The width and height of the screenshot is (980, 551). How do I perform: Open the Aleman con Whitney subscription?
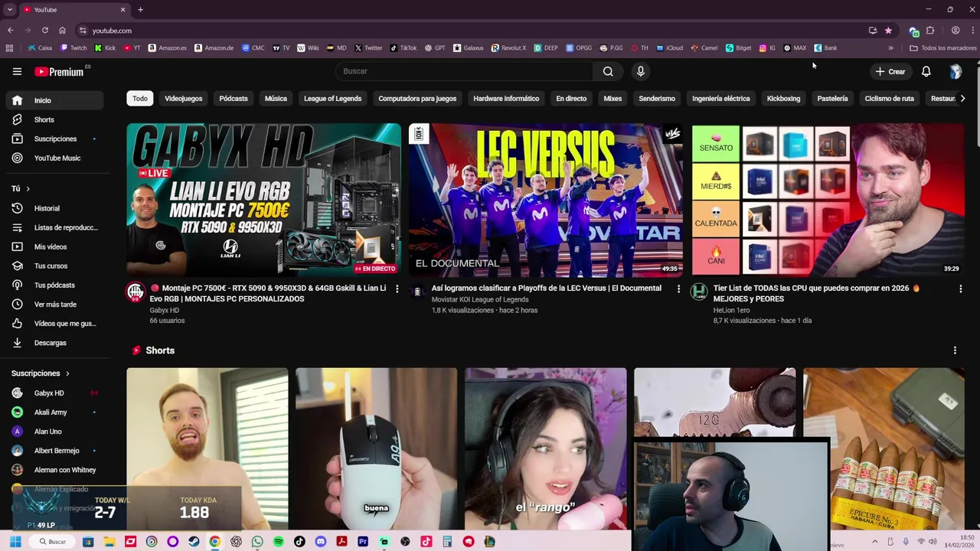point(54,470)
